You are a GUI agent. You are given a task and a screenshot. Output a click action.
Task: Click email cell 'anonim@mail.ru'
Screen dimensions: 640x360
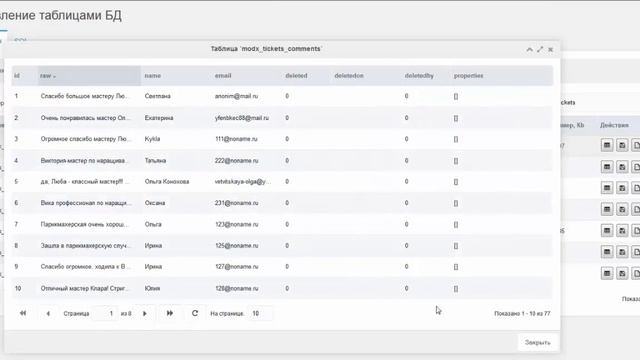click(x=236, y=96)
